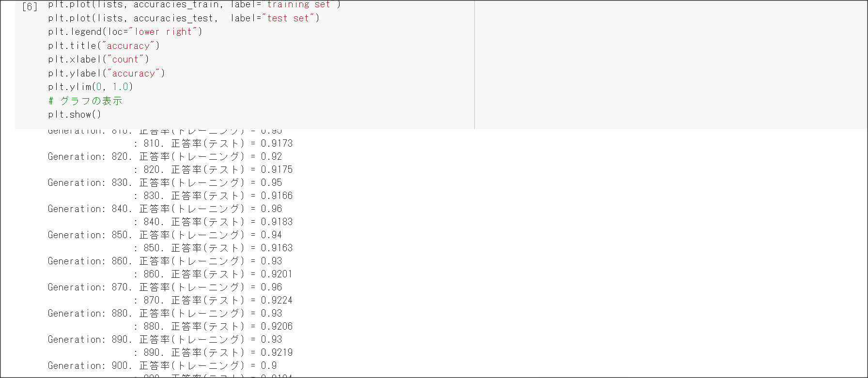868x378 pixels.
Task: Click output test accuracy 0.9163 for 850
Action: click(213, 248)
